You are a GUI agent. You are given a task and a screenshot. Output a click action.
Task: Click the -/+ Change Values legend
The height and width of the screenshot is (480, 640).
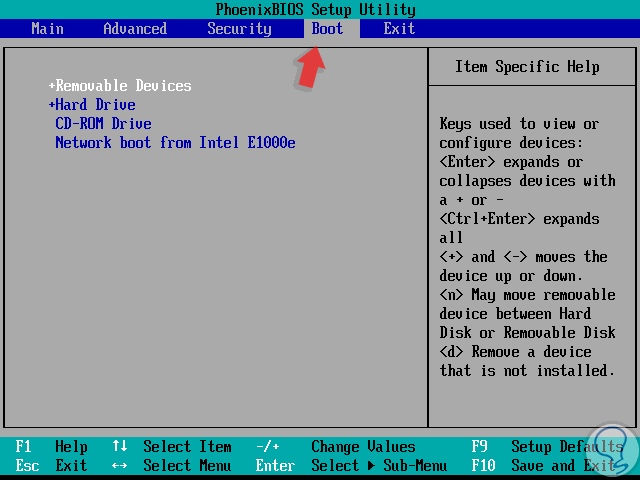336,447
